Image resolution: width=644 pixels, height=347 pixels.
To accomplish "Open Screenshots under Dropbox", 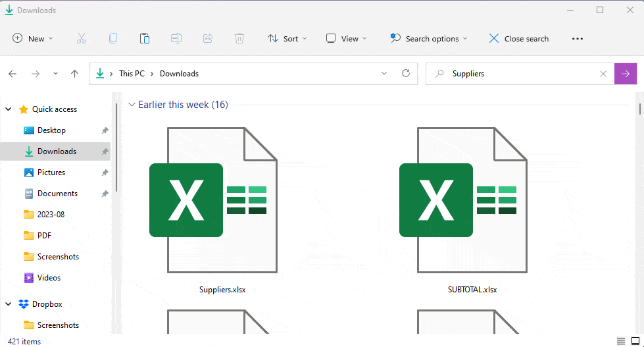I will (58, 325).
